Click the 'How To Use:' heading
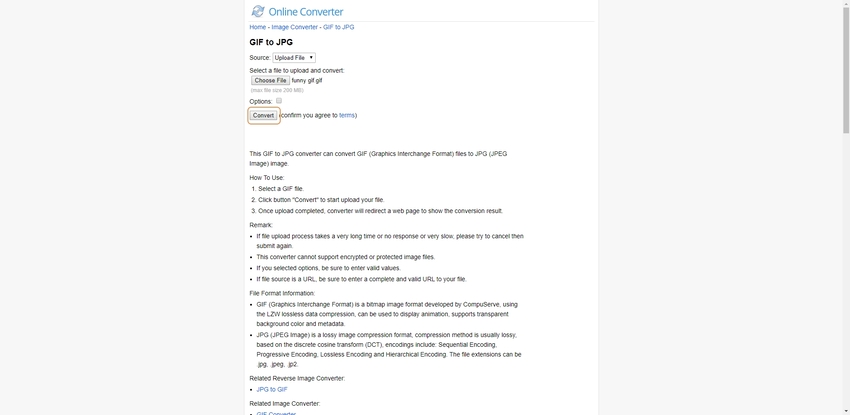 pos(267,177)
